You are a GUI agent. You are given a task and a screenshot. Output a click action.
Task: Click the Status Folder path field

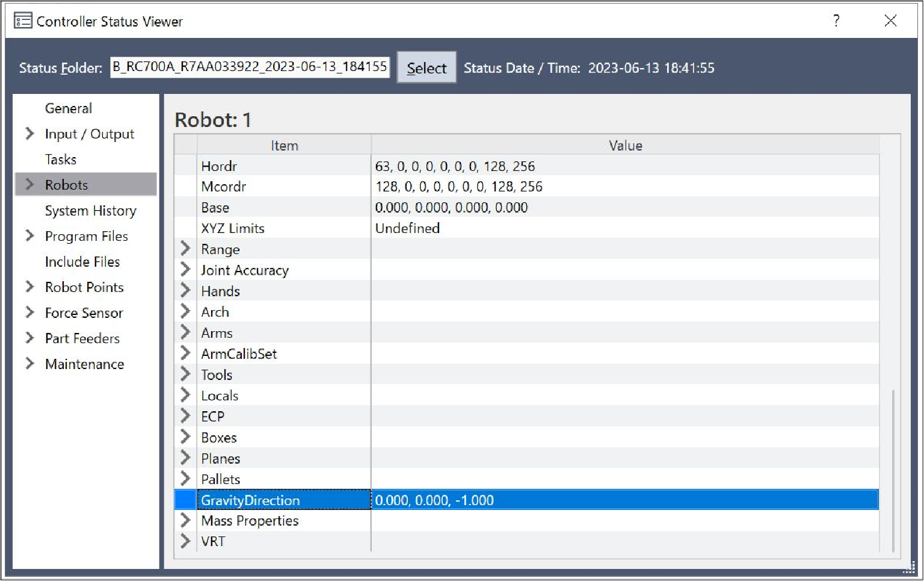click(x=250, y=67)
